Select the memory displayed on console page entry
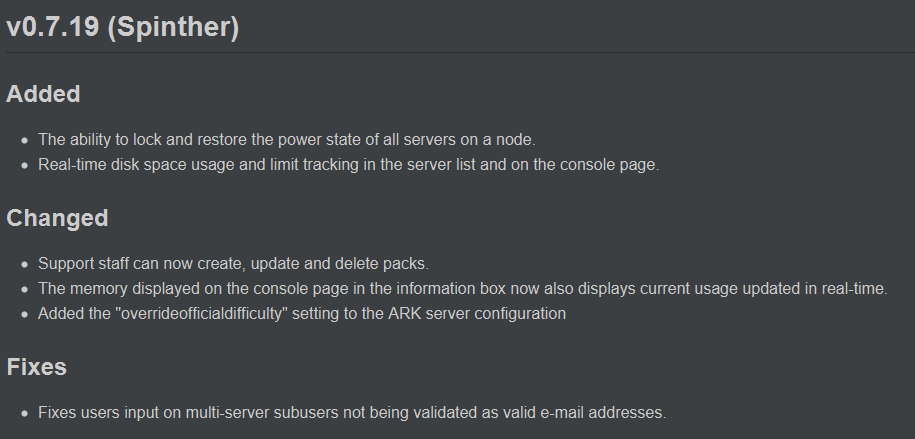915x439 pixels. pyautogui.click(x=462, y=289)
